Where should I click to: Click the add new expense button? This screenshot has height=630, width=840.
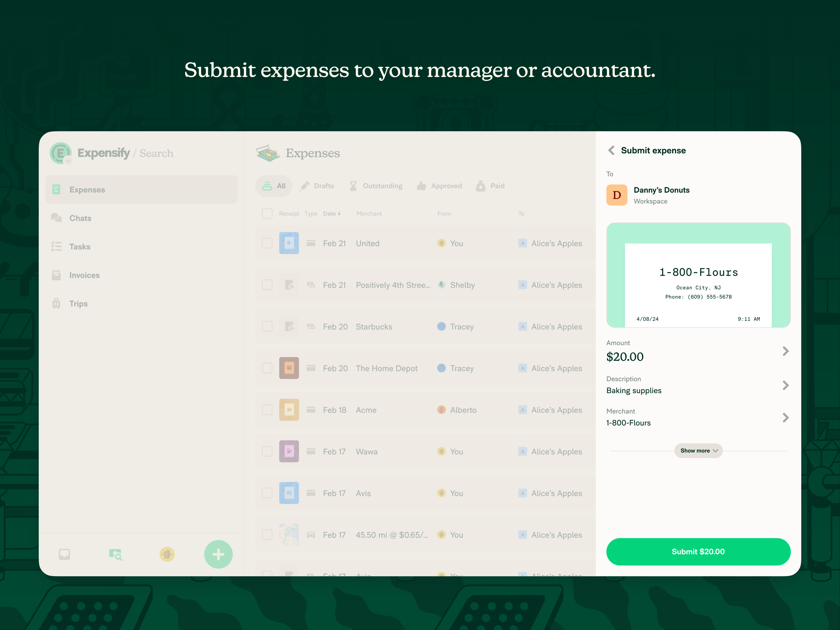pyautogui.click(x=218, y=554)
